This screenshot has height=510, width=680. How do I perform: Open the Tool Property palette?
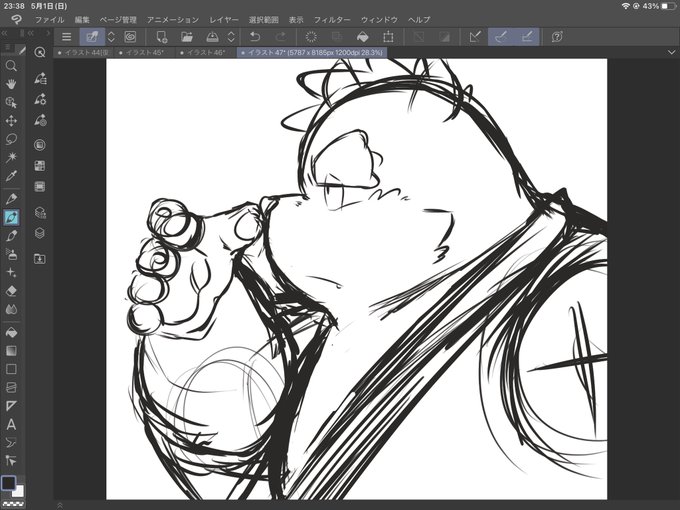point(40,99)
